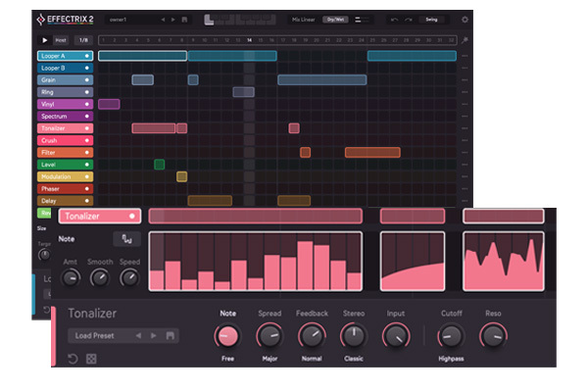The image size is (588, 392).
Task: Toggle the Vinyl track enable dot
Action: [87, 104]
